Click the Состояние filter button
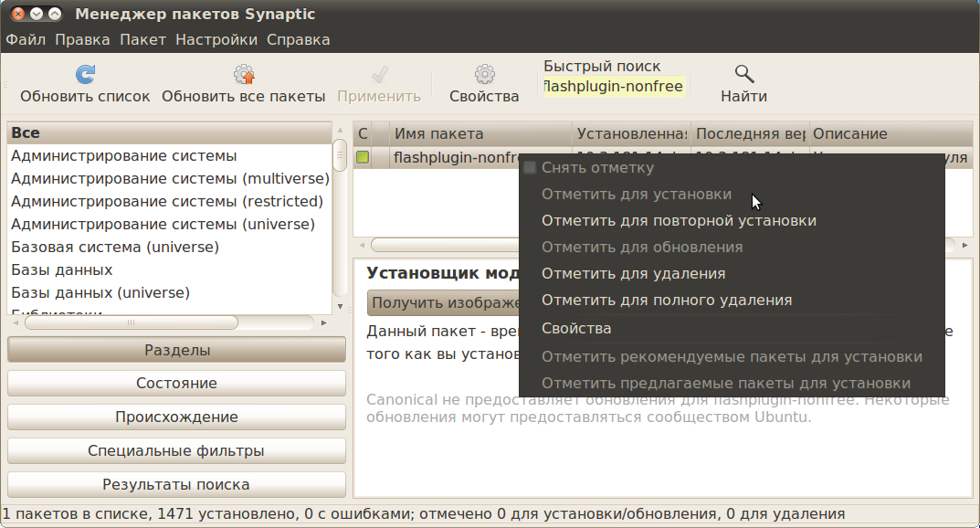Image resolution: width=980 pixels, height=528 pixels. [177, 383]
